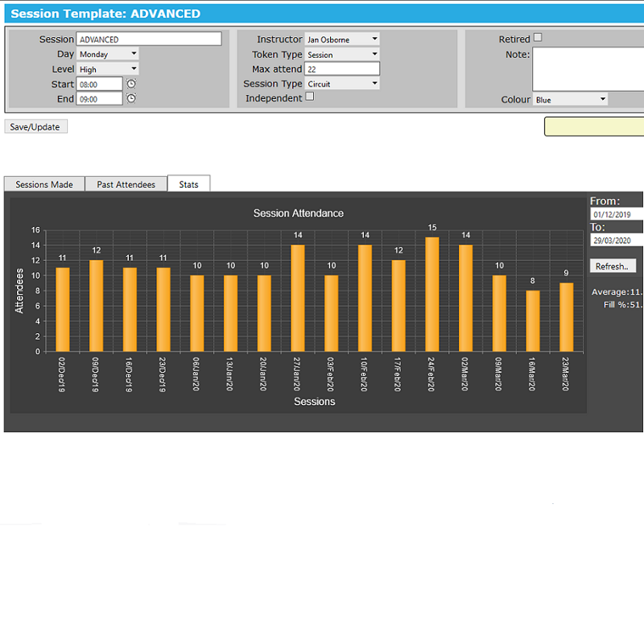Click the clock icon beside Start time

(131, 84)
